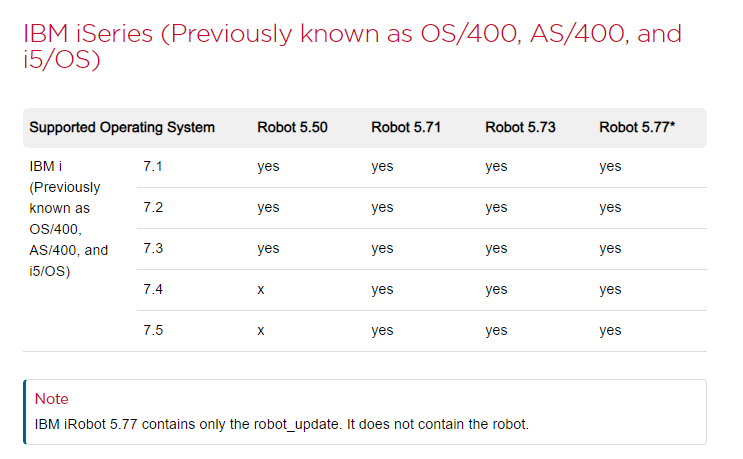The width and height of the screenshot is (743, 459).
Task: Click the note text about robot_update
Action: pos(281,424)
